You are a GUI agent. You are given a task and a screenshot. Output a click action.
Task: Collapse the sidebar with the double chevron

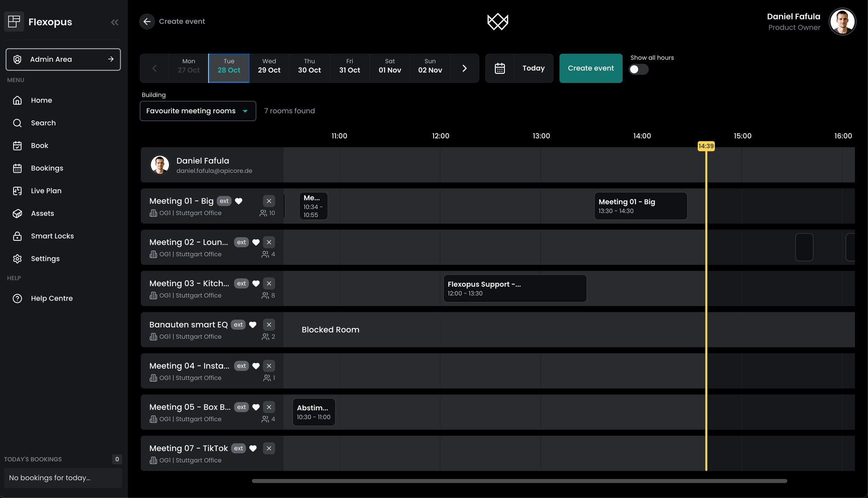click(115, 22)
